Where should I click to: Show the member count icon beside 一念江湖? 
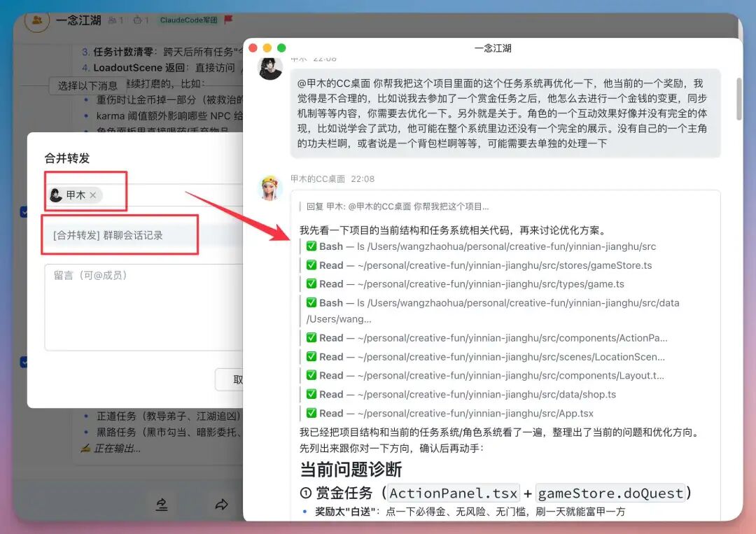click(112, 20)
